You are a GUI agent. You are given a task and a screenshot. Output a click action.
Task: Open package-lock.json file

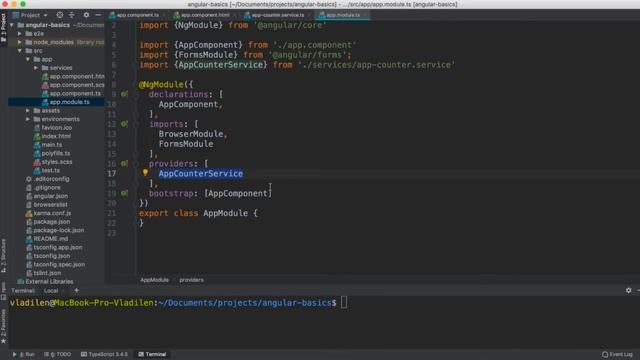click(x=55, y=230)
